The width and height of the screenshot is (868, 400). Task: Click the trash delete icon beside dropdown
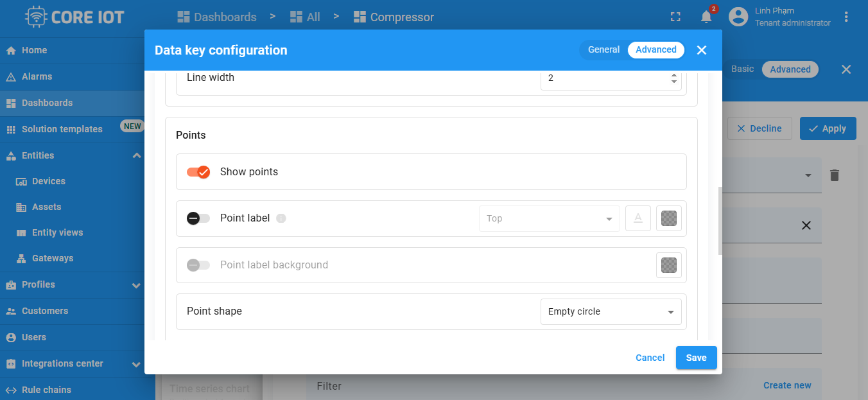(x=834, y=175)
